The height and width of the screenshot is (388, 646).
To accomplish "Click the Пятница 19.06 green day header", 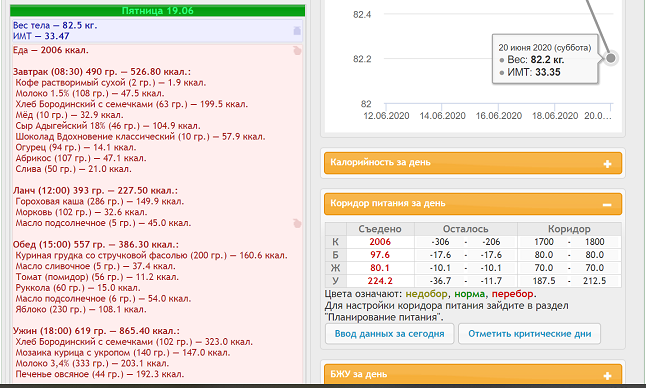I will coord(157,11).
